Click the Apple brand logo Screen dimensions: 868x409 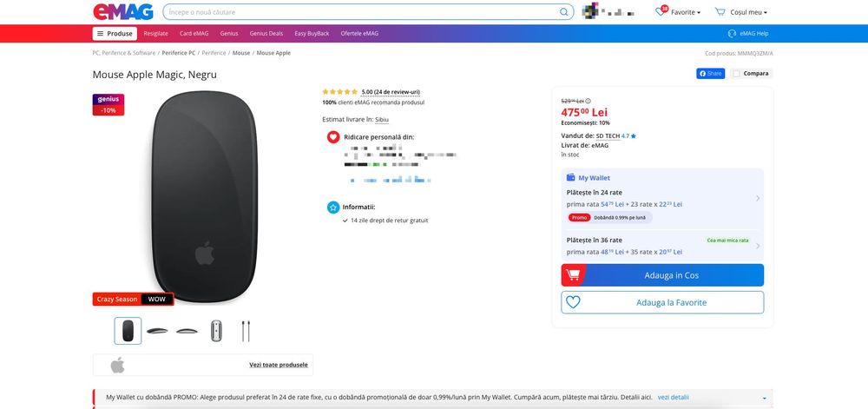(x=118, y=365)
